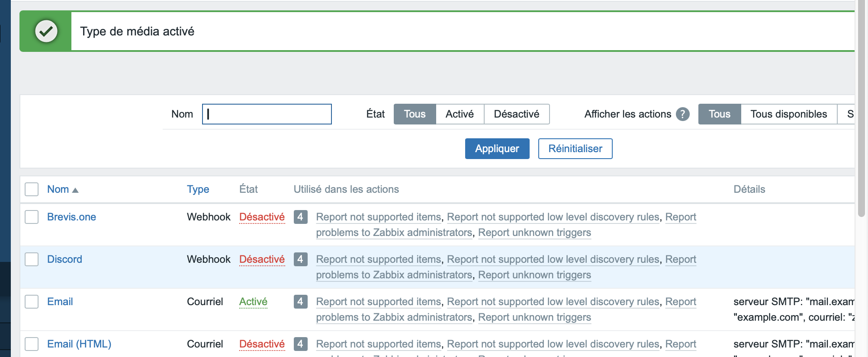Enable Email (HTML) by clicking Désactivé
The height and width of the screenshot is (357, 868).
coord(262,344)
